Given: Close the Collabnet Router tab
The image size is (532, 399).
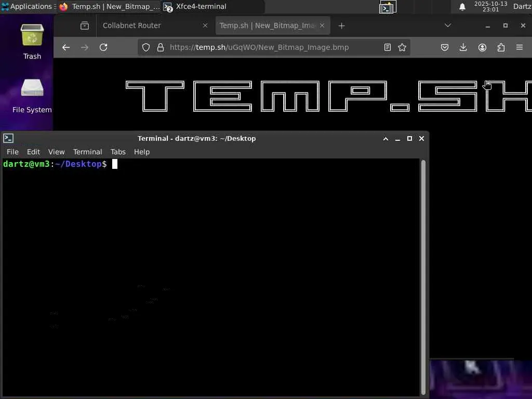Looking at the screenshot, I should point(205,25).
